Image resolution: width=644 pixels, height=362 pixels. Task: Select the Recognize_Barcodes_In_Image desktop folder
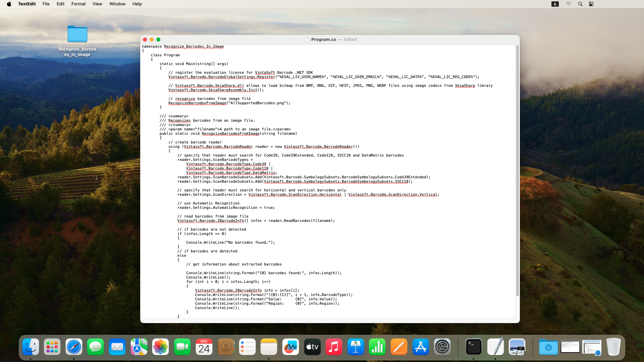coord(77,35)
